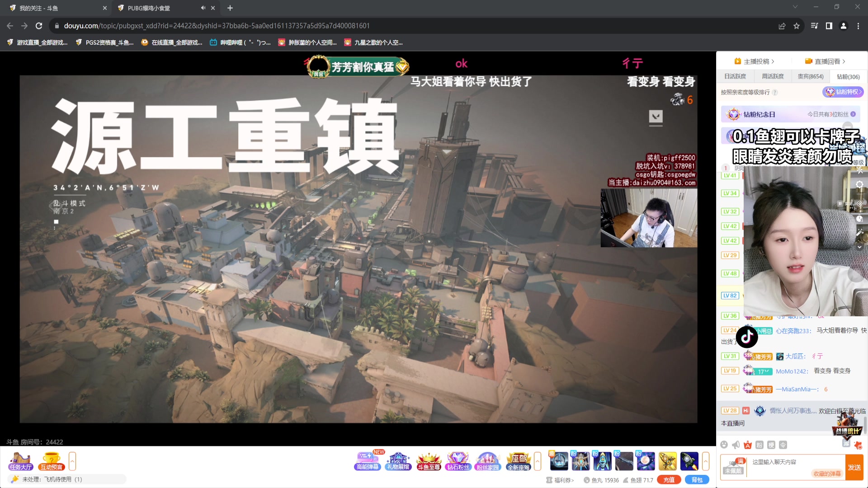Screen dimensions: 868x488
Task: Click the 充值 recharge button
Action: (x=669, y=480)
